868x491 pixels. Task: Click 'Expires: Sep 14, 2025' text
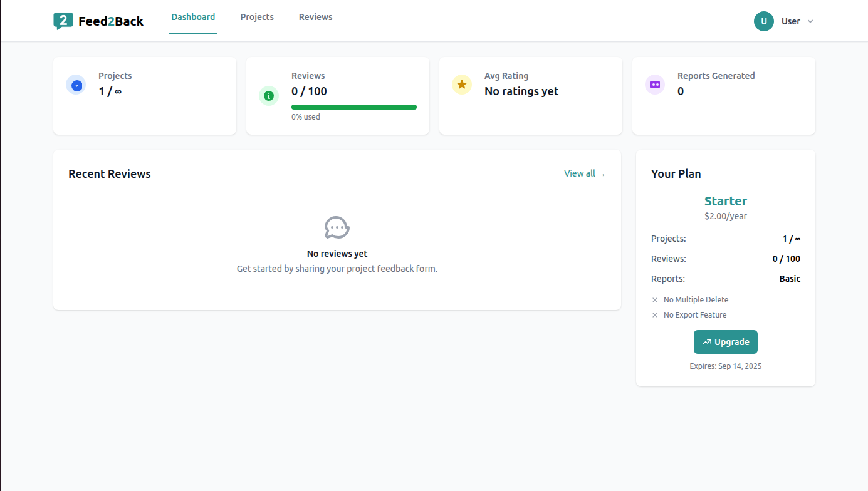click(726, 366)
